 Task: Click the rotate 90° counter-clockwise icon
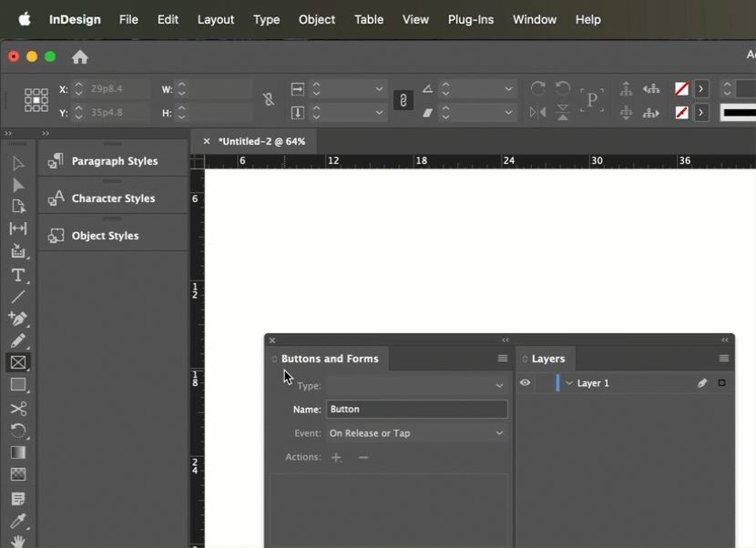(563, 88)
